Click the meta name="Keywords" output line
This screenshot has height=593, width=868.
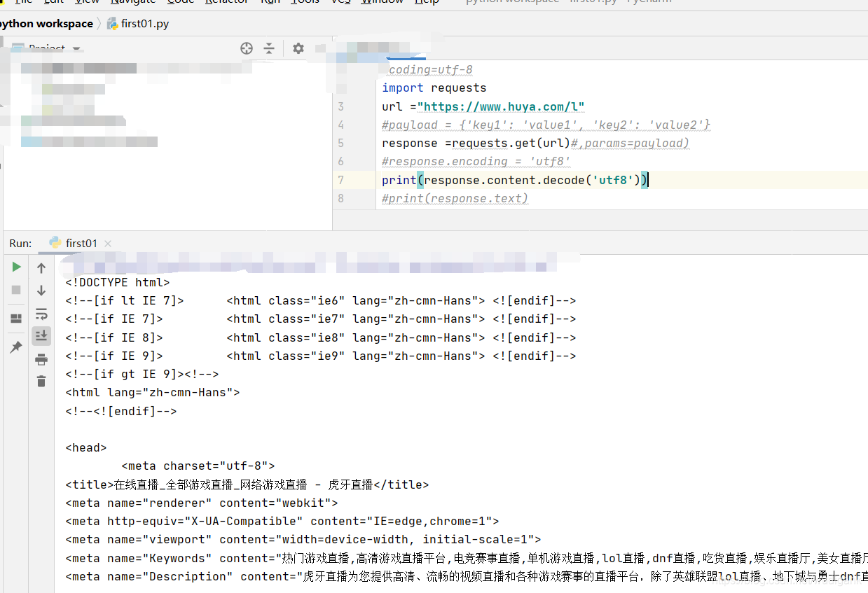tap(467, 558)
